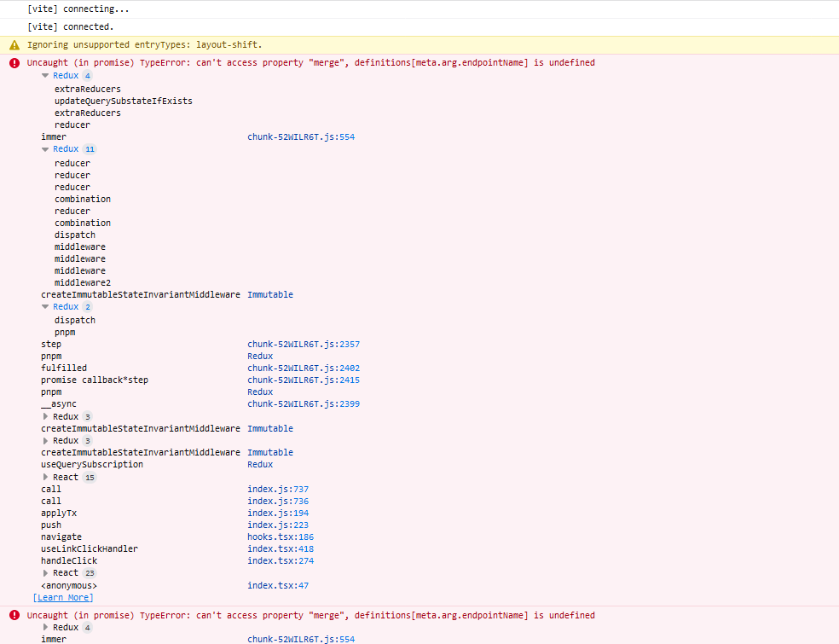Collapse the Redux 11 frame group
The width and height of the screenshot is (839, 644).
click(45, 148)
